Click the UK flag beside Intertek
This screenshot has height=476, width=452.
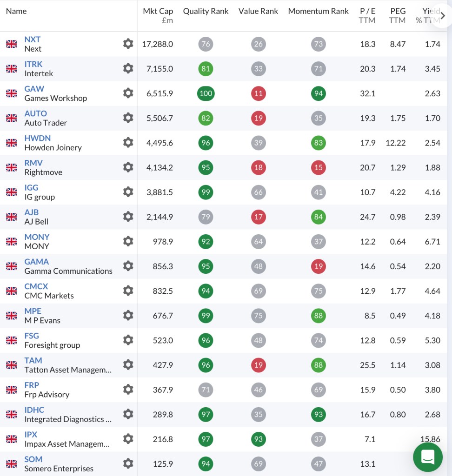click(x=12, y=69)
